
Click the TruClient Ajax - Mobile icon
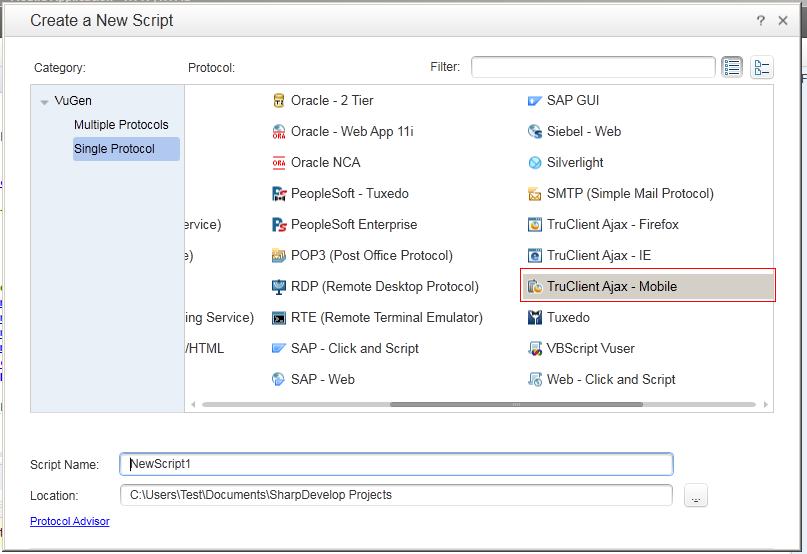click(x=535, y=287)
